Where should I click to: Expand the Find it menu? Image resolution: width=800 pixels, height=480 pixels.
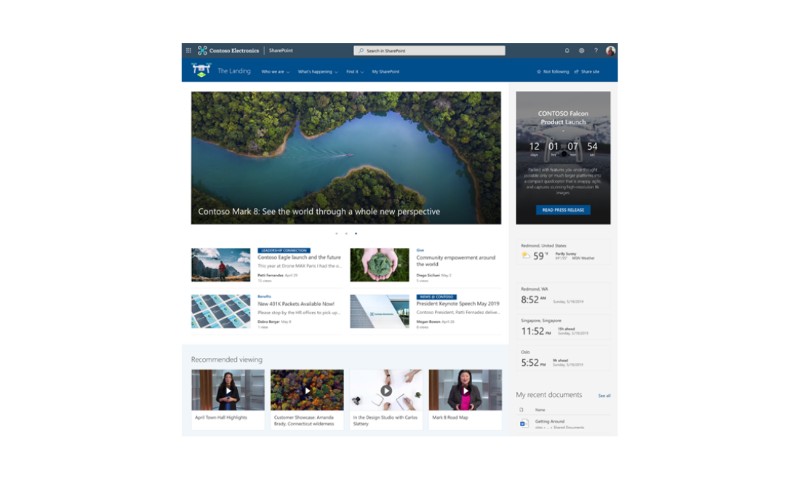(x=355, y=72)
